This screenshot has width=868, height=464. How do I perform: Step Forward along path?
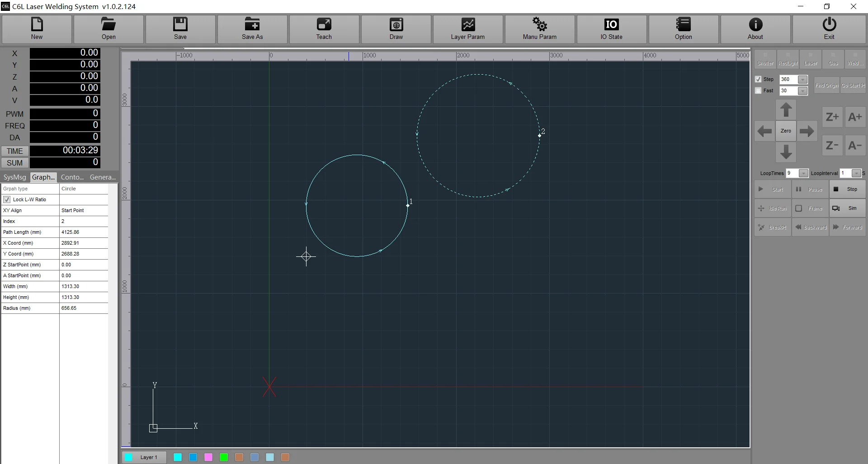(848, 227)
